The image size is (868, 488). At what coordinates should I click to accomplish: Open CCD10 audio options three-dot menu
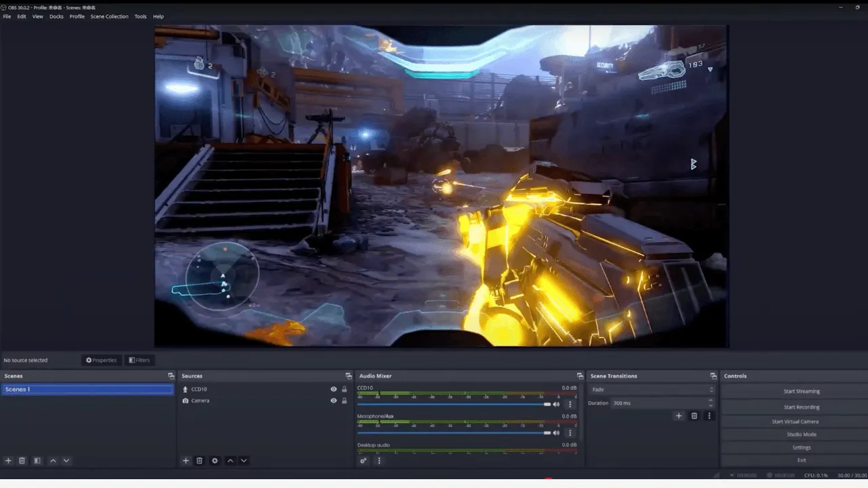(570, 404)
